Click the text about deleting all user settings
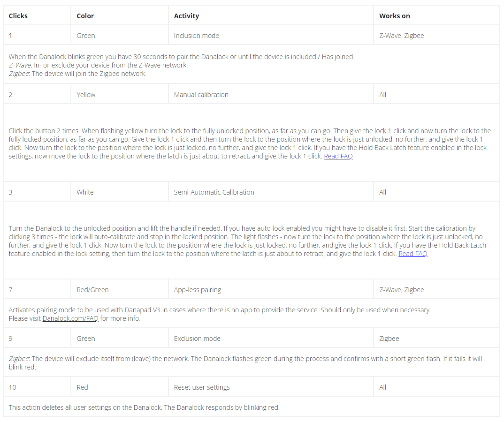The width and height of the screenshot is (504, 422). click(144, 407)
